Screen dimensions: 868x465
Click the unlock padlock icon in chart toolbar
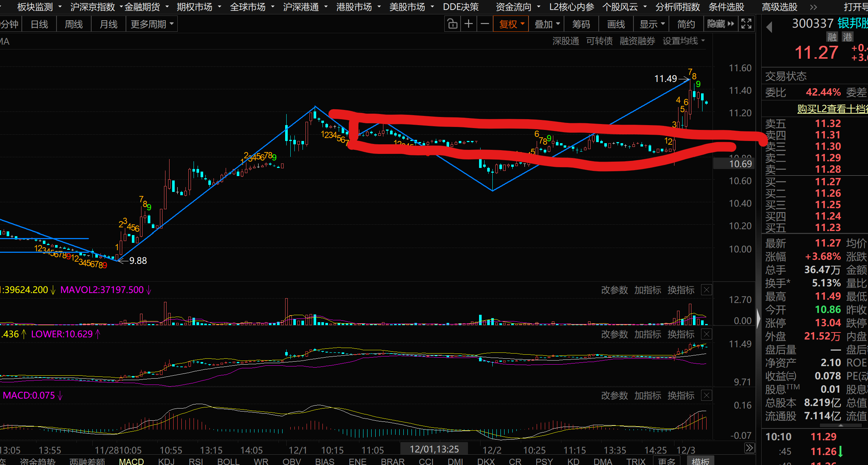pos(452,24)
